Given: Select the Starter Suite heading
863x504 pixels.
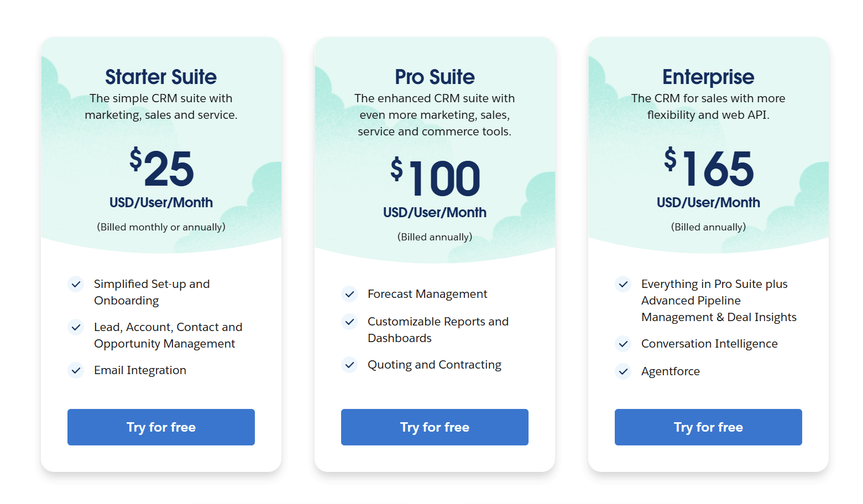Looking at the screenshot, I should (x=161, y=77).
